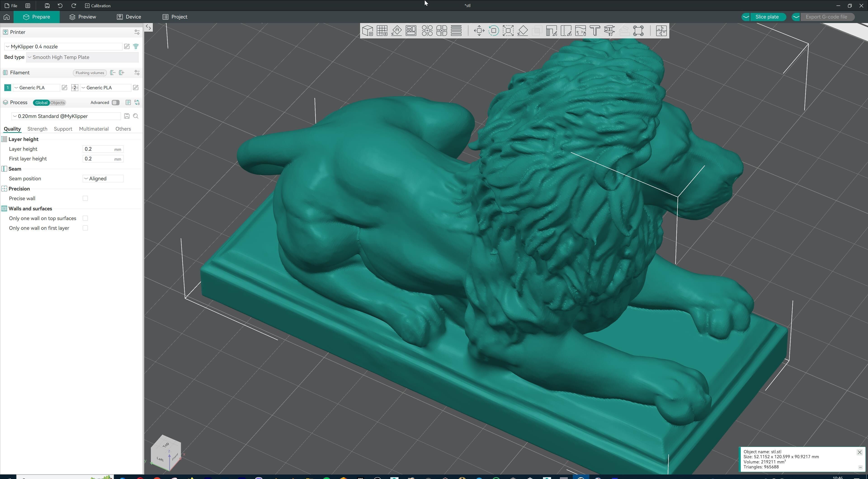Click the Auto orient toolbar icon
Image resolution: width=868 pixels, height=479 pixels.
coord(397,31)
